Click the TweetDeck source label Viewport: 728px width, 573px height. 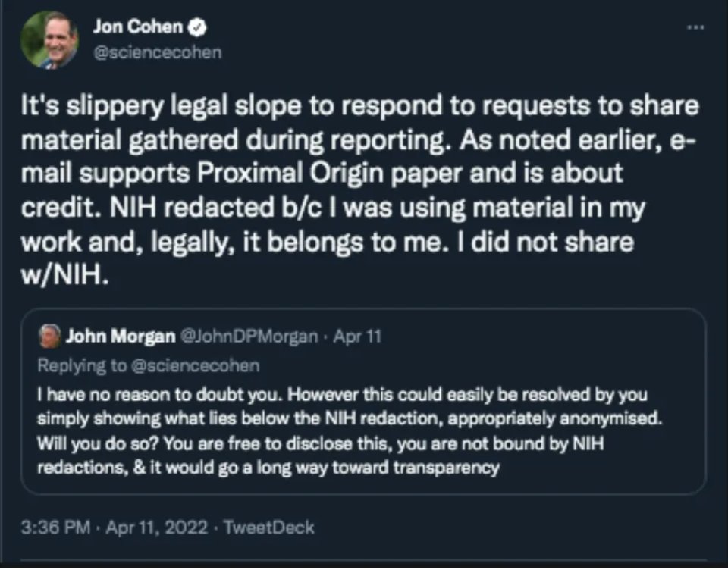(271, 528)
